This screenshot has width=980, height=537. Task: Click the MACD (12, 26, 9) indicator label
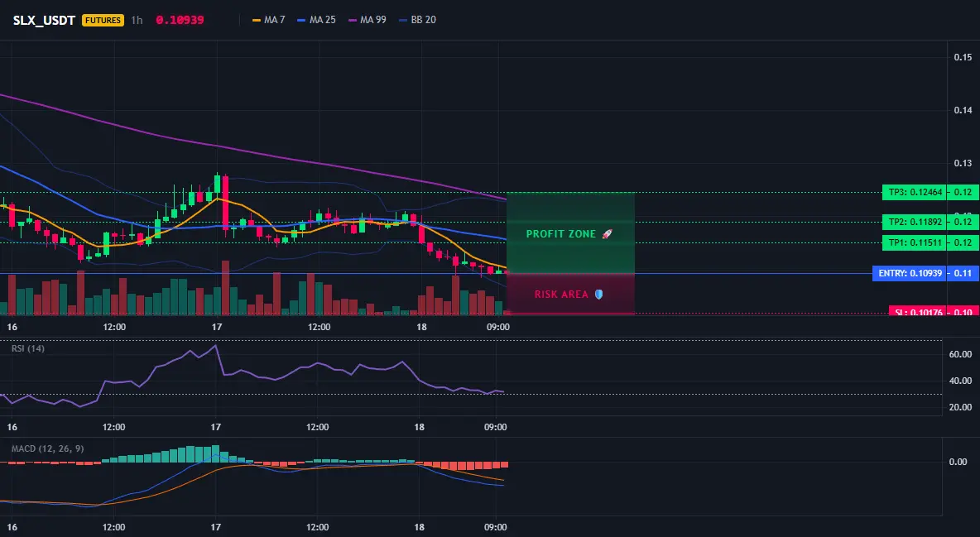click(x=47, y=448)
